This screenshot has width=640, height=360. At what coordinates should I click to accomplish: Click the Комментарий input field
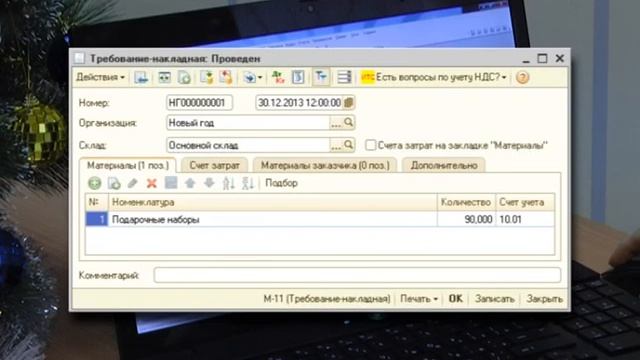[357, 275]
